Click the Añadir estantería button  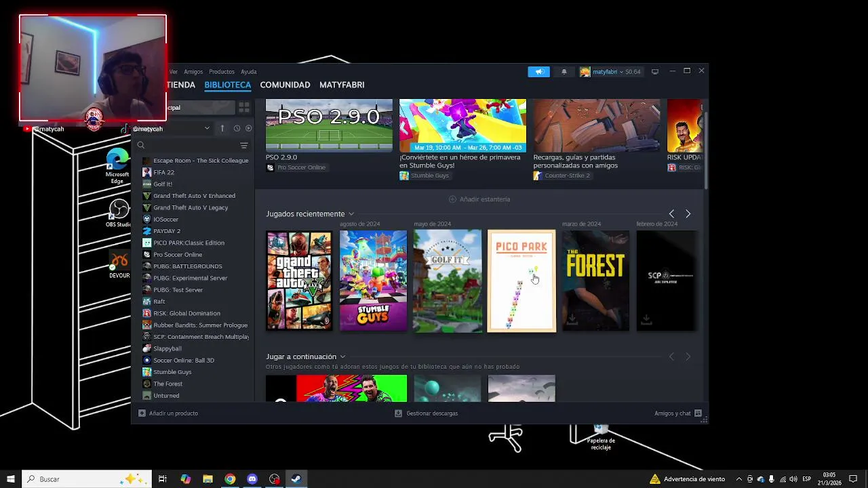(x=479, y=199)
